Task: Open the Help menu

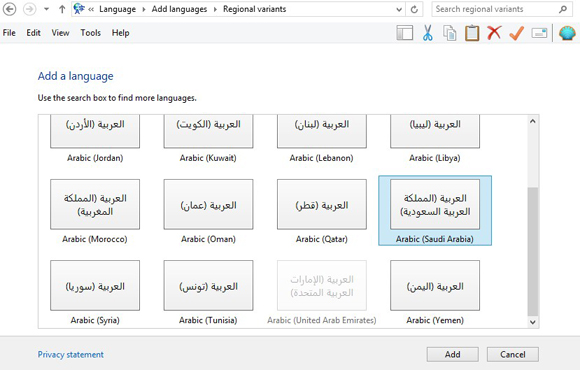Action: 121,33
